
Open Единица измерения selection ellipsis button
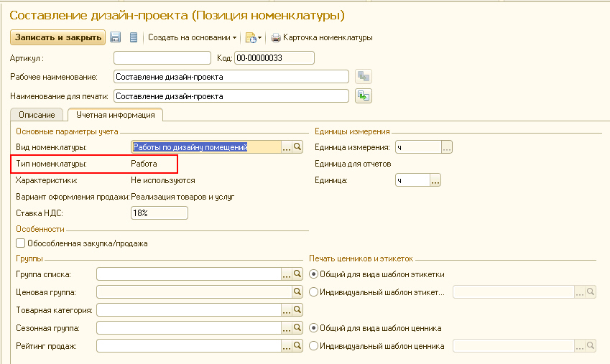(x=446, y=147)
